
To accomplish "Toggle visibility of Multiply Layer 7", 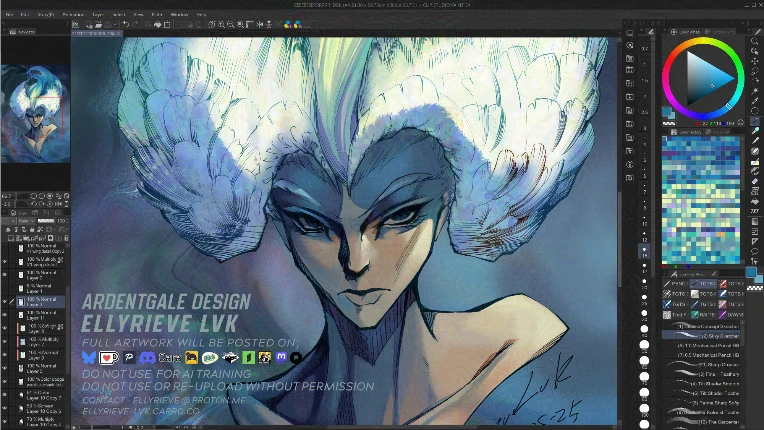I will tap(5, 342).
